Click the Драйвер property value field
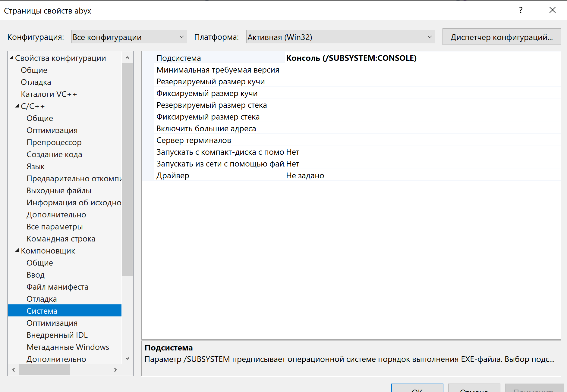Screen dimensions: 567x392 coord(422,176)
